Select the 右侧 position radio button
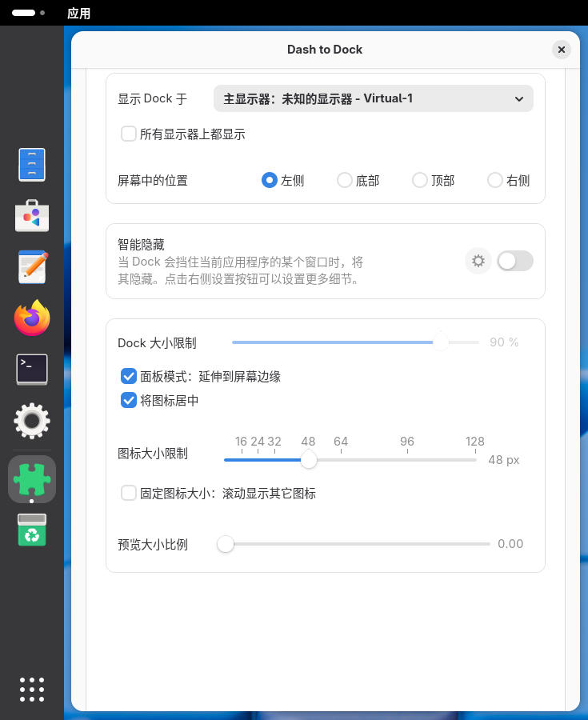The width and height of the screenshot is (588, 720). (x=495, y=181)
